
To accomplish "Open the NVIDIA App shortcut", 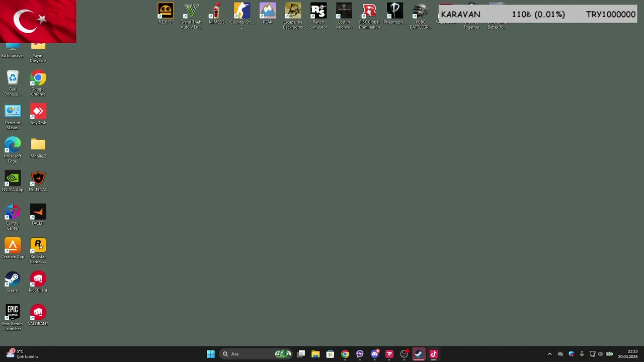I will (x=13, y=182).
